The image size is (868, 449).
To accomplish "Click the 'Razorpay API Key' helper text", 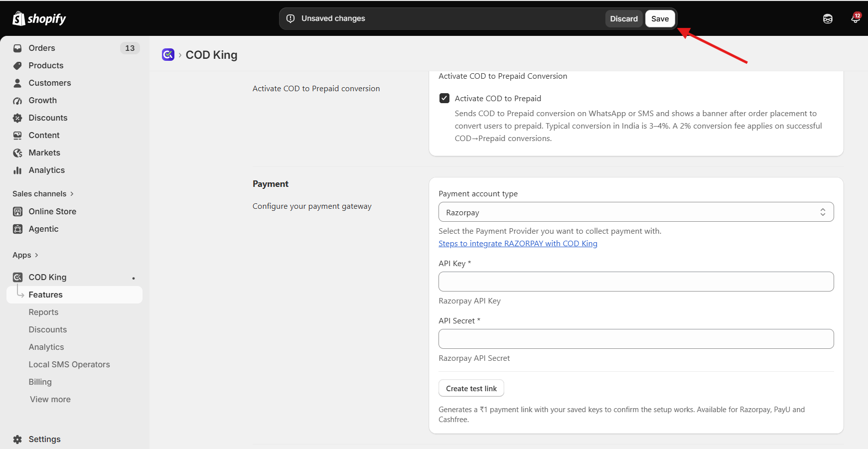I will (469, 301).
